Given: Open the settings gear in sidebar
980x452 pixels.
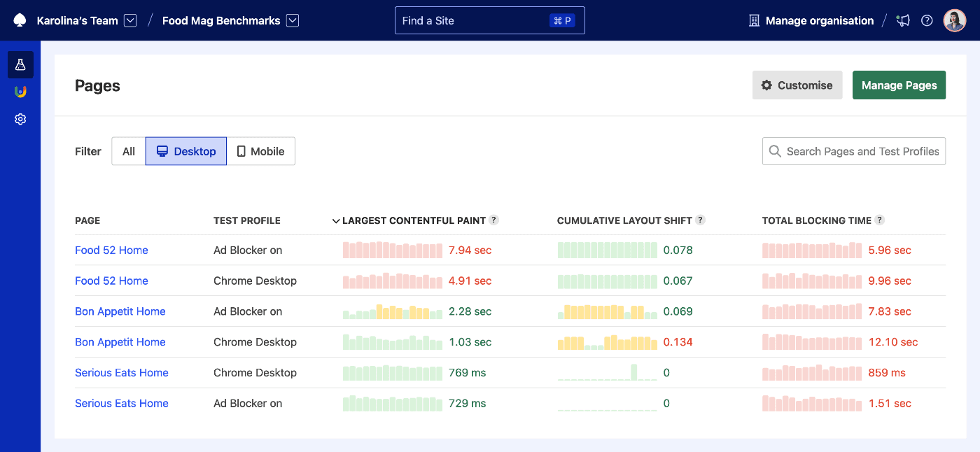Looking at the screenshot, I should pos(20,120).
